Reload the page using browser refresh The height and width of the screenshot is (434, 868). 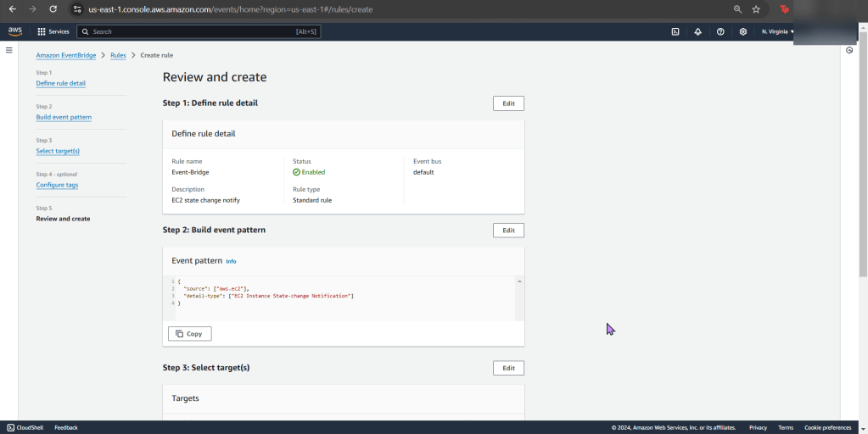coord(53,9)
